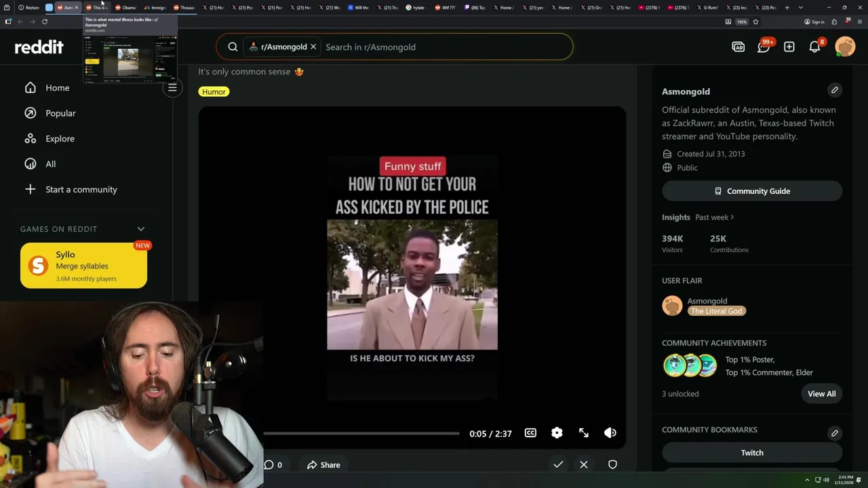The height and width of the screenshot is (488, 868).
Task: Toggle closed captions on the video
Action: [x=530, y=433]
